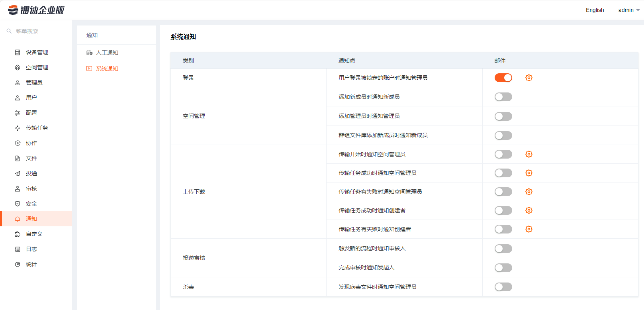Click the 统计 chart icon in sidebar
The image size is (644, 310).
(18, 264)
